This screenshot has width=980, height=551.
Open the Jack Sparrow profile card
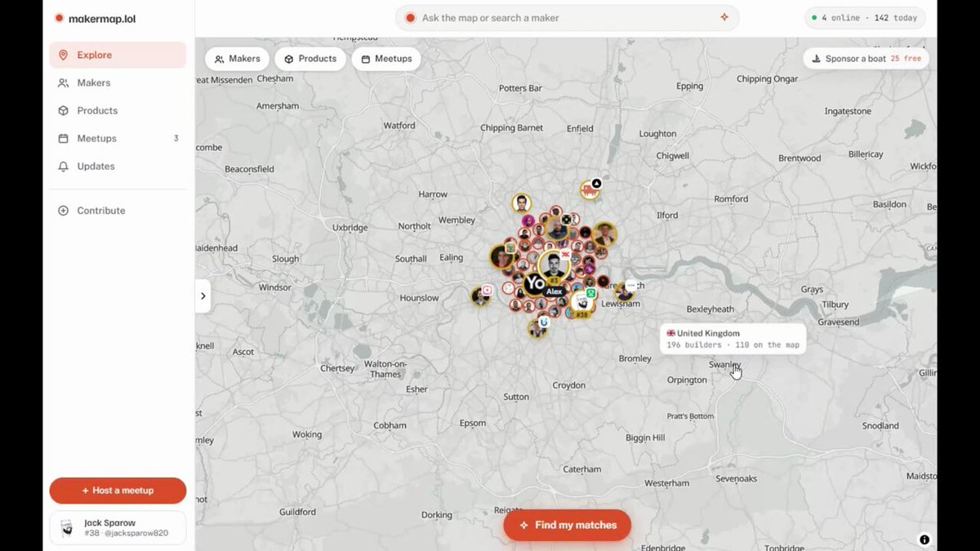[x=118, y=528]
